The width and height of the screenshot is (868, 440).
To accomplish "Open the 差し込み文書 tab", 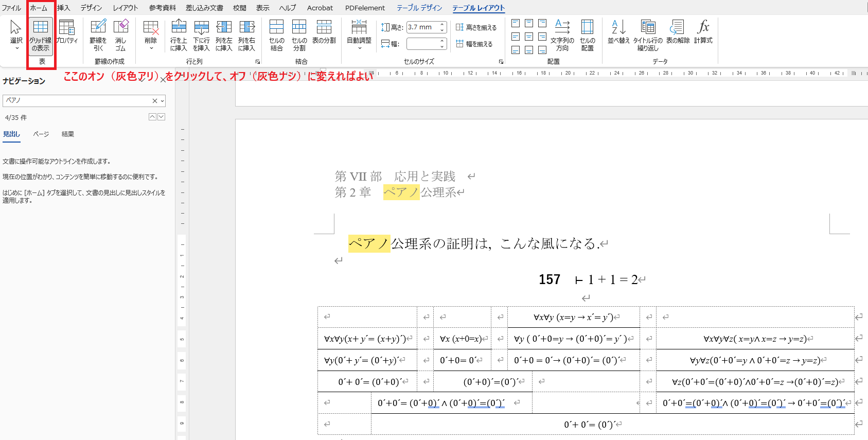I will click(204, 8).
